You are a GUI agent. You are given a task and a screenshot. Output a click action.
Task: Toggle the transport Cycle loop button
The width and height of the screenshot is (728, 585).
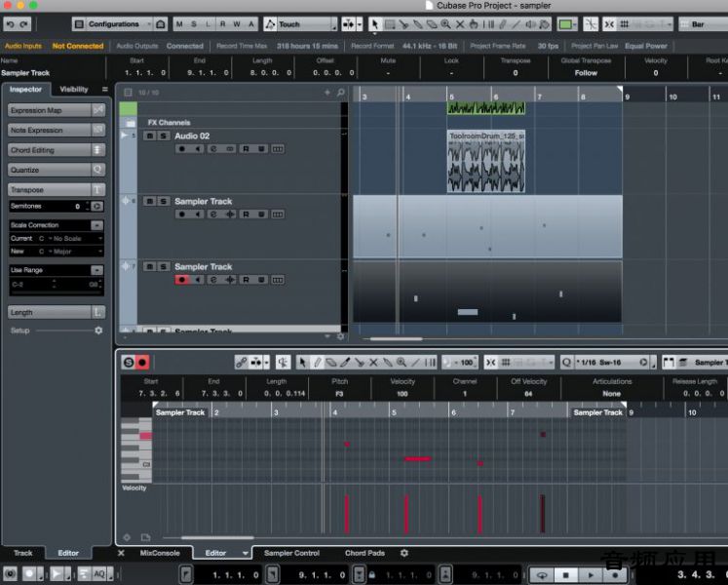(541, 575)
